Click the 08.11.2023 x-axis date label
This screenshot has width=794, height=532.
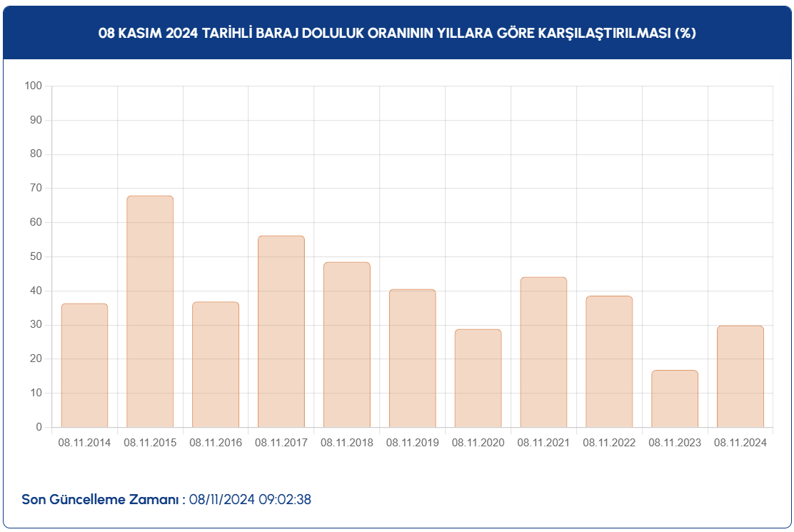tap(675, 443)
